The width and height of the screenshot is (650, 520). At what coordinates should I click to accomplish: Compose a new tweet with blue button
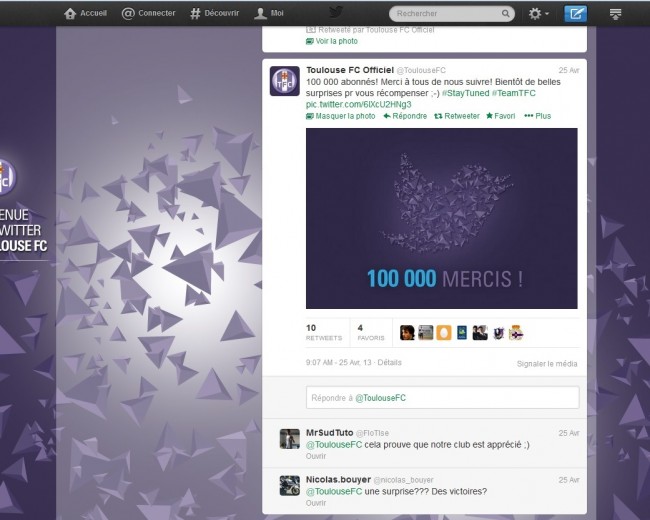575,14
